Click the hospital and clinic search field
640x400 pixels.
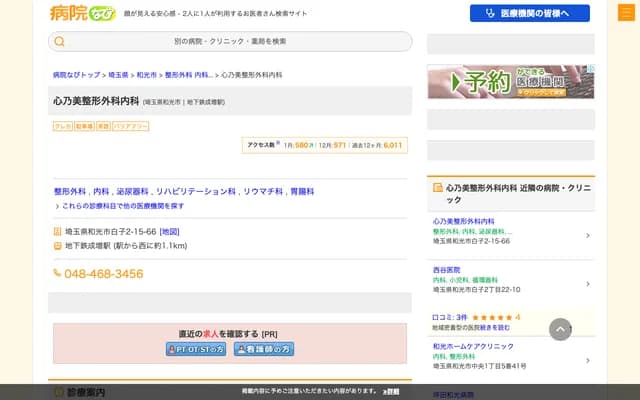(x=230, y=42)
